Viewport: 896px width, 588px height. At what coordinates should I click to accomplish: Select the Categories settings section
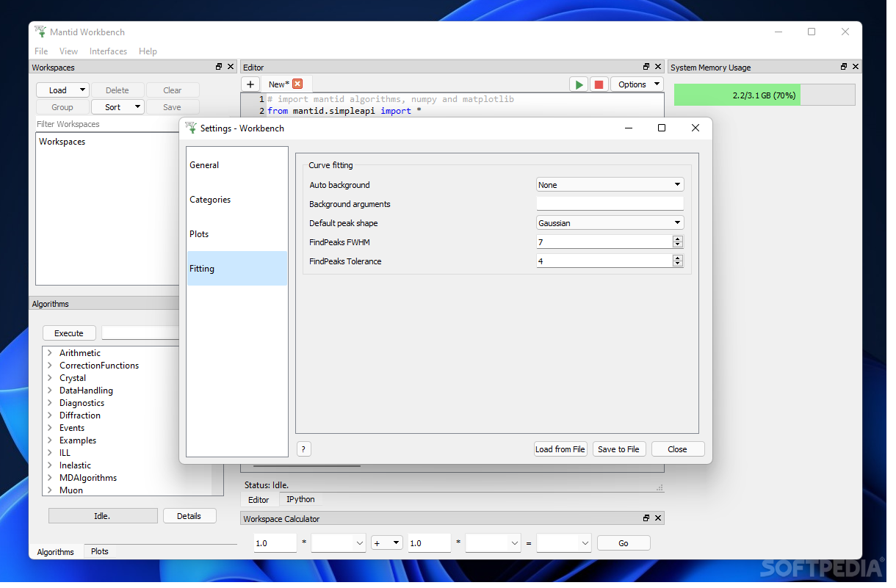pos(237,200)
